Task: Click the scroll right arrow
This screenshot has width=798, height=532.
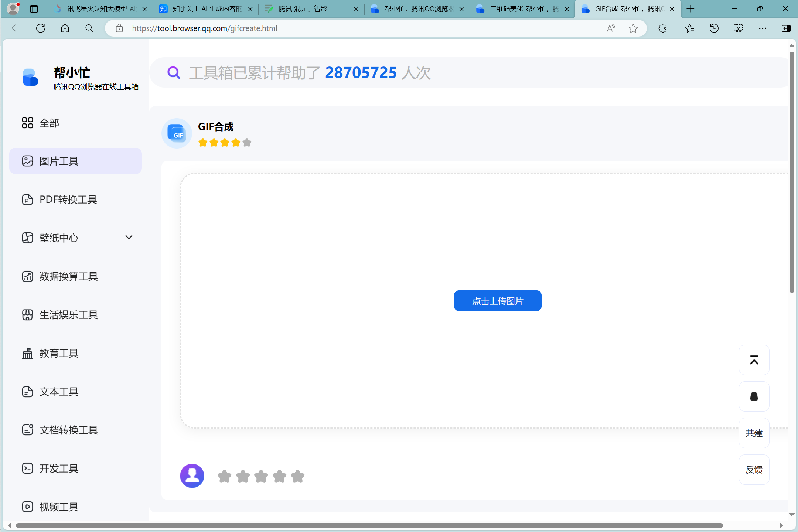Action: [781, 525]
